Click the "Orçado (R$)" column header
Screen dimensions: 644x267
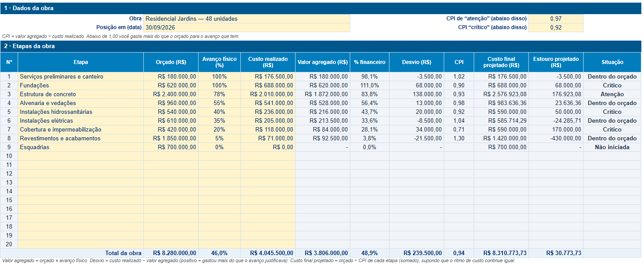171,62
